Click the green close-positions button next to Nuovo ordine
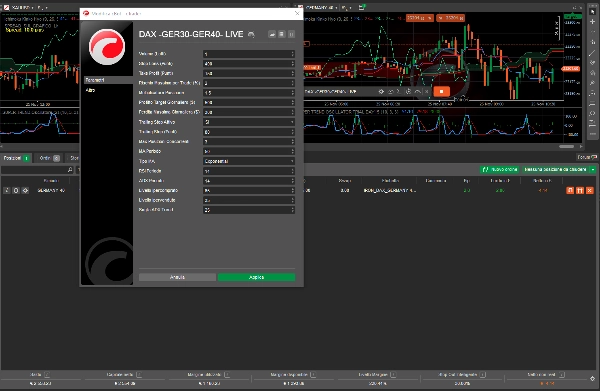This screenshot has width=600, height=391. point(555,169)
